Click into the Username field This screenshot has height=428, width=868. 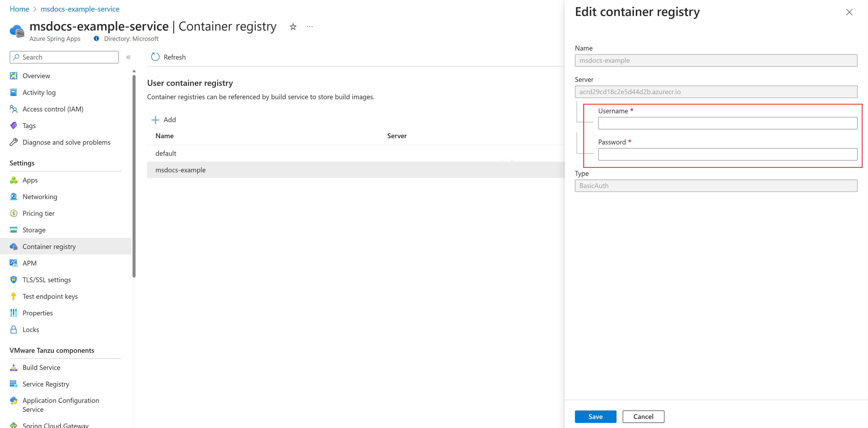(x=728, y=123)
